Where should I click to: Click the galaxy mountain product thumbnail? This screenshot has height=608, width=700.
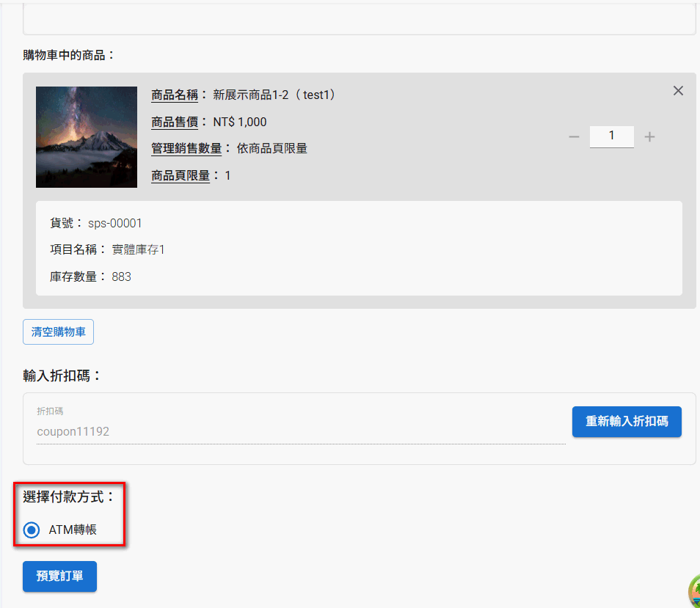(87, 137)
